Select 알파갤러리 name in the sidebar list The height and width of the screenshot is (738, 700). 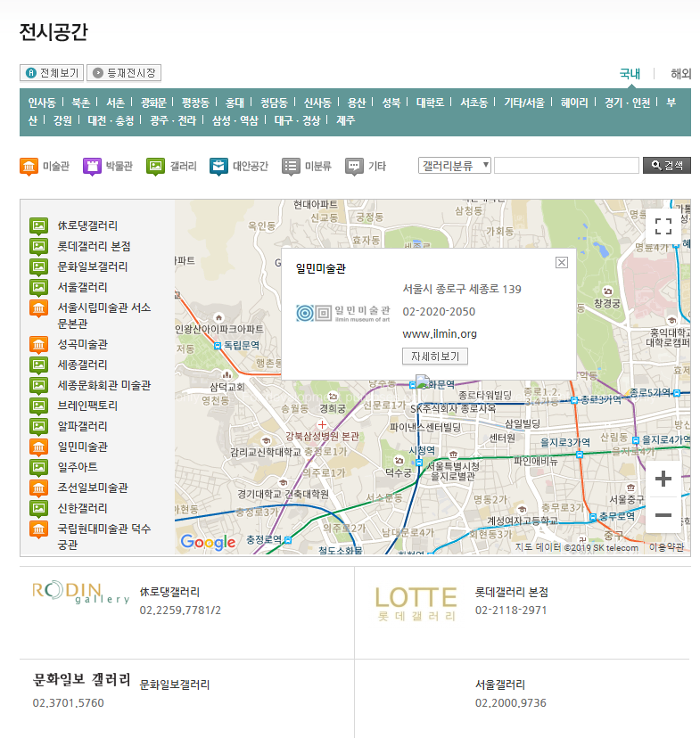82,426
